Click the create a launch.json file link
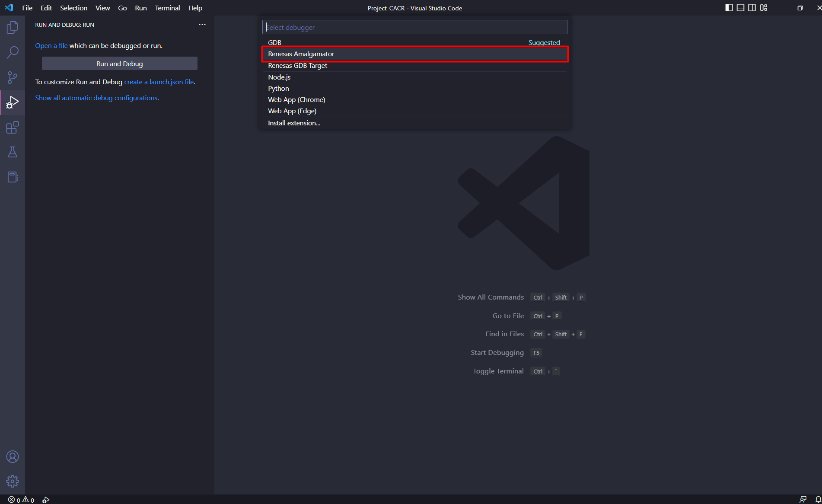 tap(159, 82)
